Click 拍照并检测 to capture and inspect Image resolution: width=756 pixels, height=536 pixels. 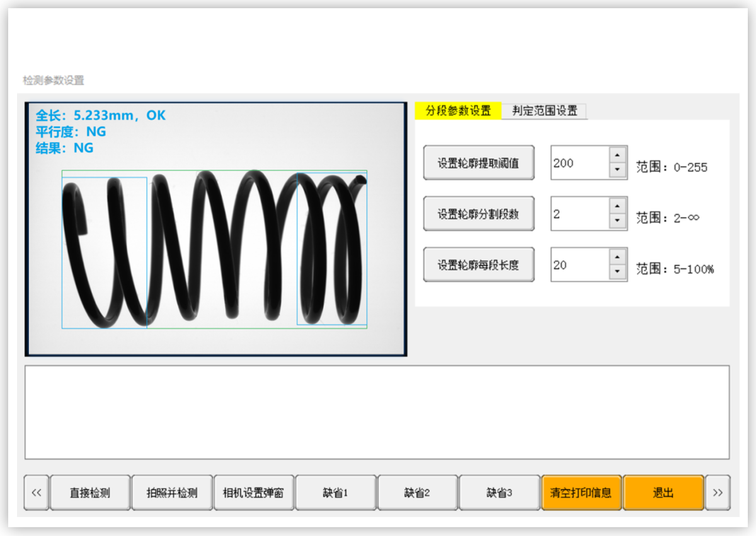172,492
